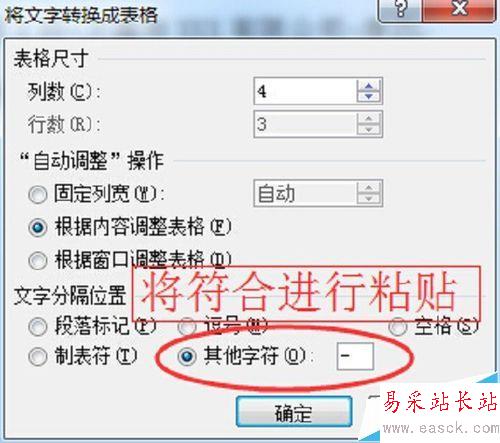Decrease fixed column width spinner
500x443 pixels.
[x=368, y=198]
